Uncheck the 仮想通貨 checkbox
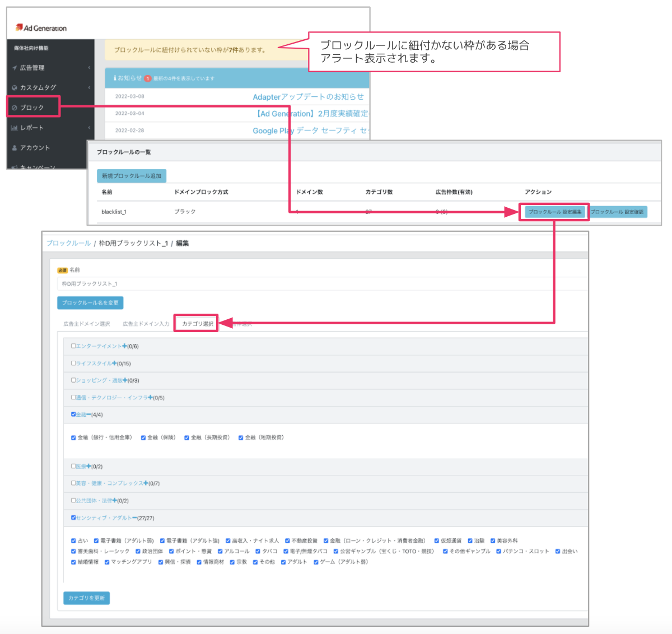 [436, 541]
